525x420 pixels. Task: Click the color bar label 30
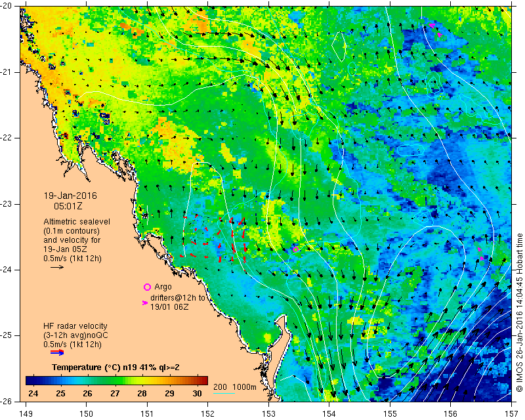(198, 393)
